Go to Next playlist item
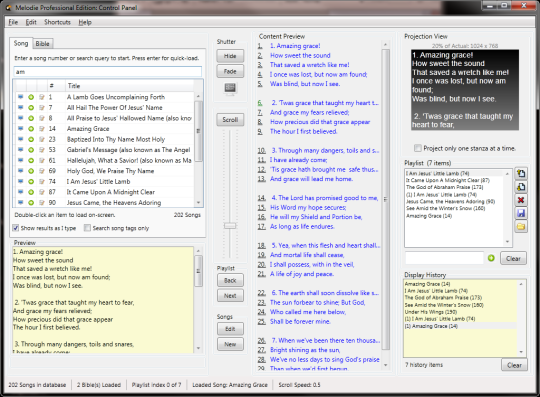 (x=230, y=295)
